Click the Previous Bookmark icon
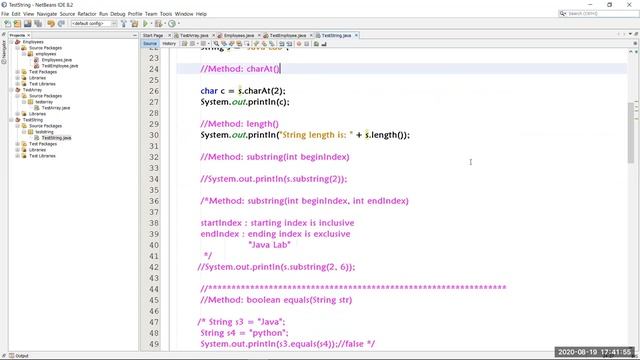This screenshot has width=640, height=360. tap(256, 44)
